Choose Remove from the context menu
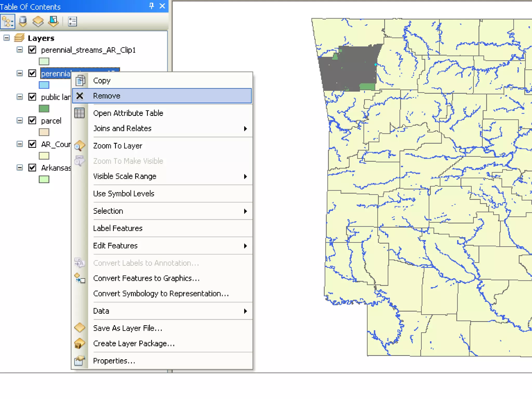 (x=107, y=96)
